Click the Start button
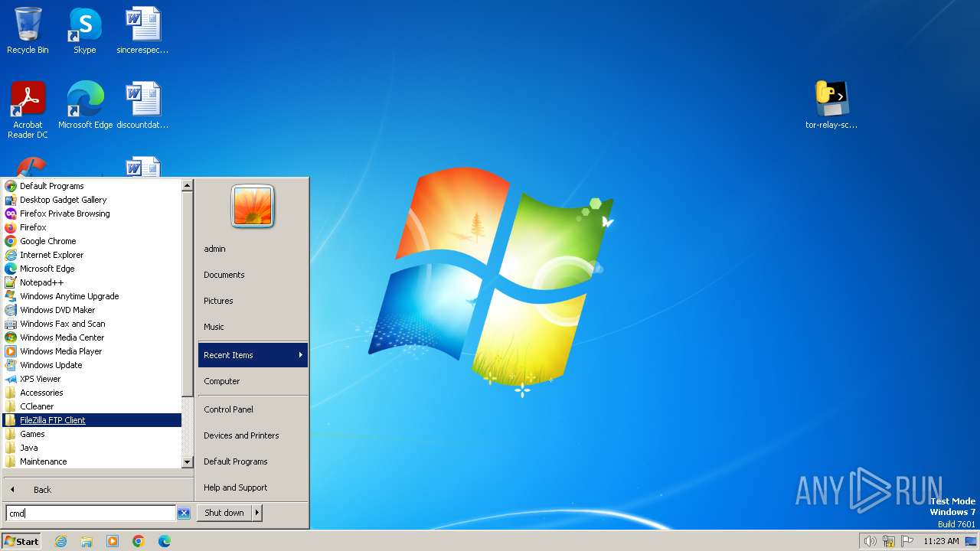980x551 pixels. 21,541
